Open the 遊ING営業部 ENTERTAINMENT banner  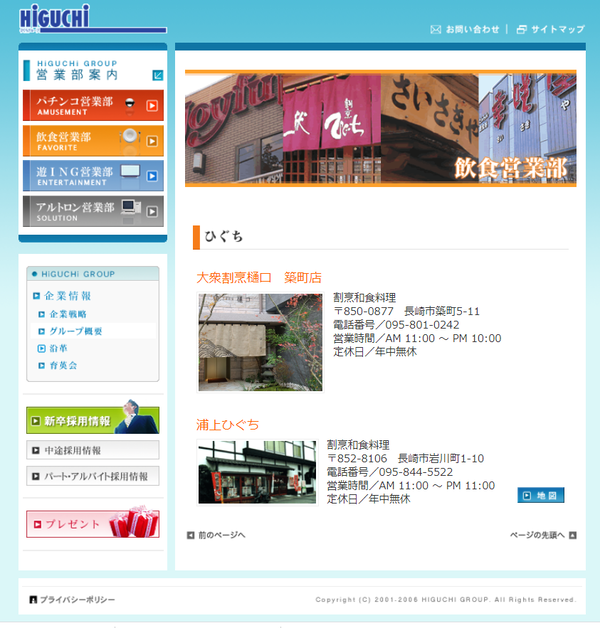click(93, 175)
